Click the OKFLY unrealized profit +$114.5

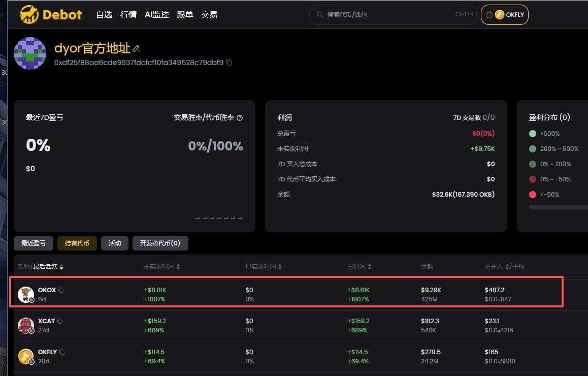tap(154, 352)
